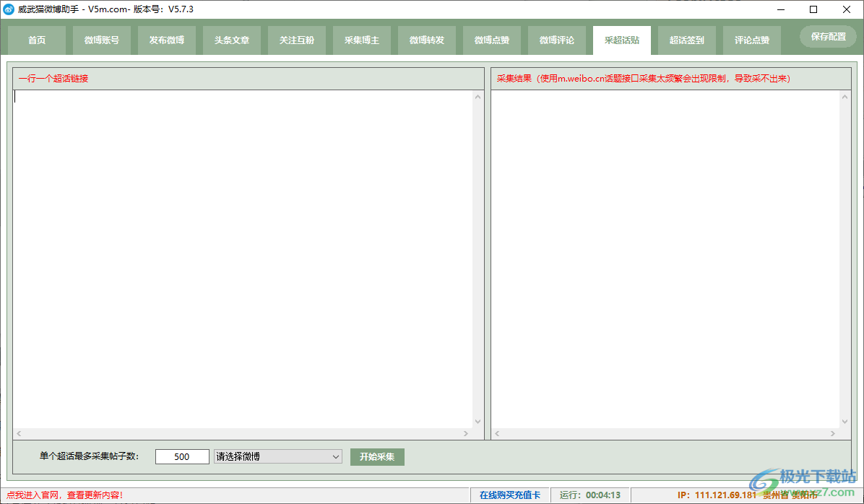This screenshot has width=864, height=504.
Task: Open the 采集博主 tab
Action: [362, 40]
